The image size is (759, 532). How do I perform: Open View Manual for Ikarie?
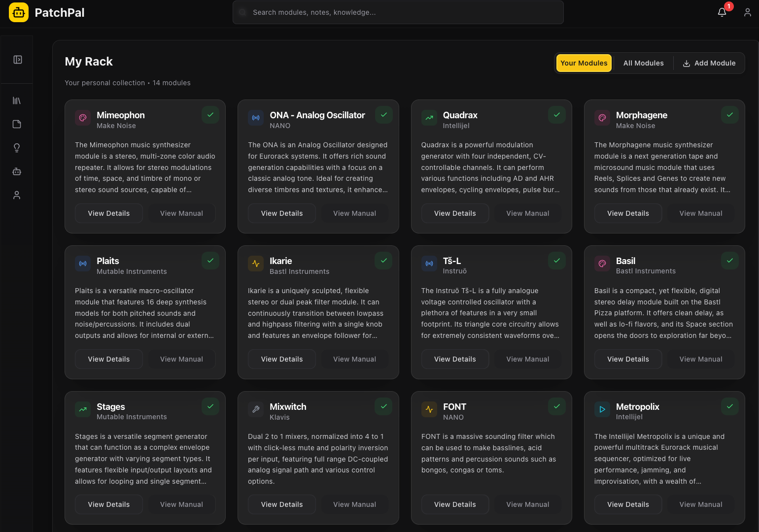(x=355, y=359)
